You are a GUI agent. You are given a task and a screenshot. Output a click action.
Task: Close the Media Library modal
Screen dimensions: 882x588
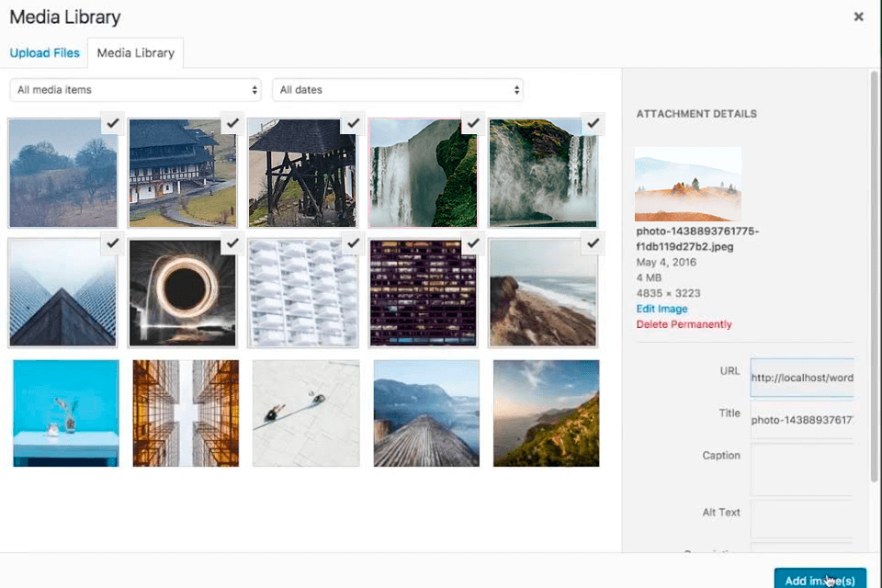click(859, 17)
